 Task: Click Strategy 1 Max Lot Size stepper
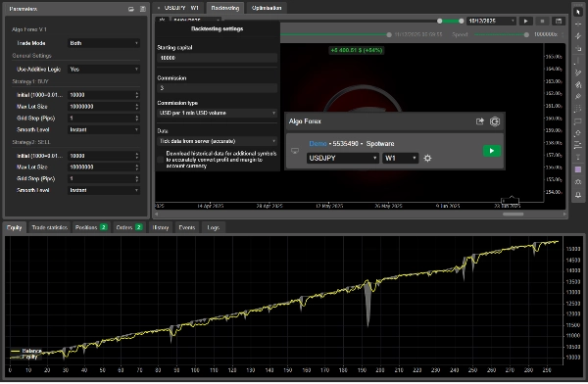pyautogui.click(x=137, y=107)
